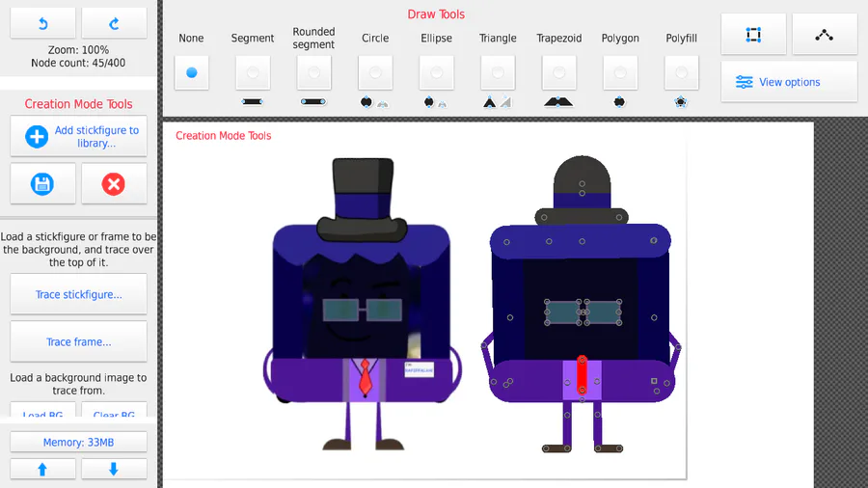Select the Polygon draw tool radio

(620, 72)
